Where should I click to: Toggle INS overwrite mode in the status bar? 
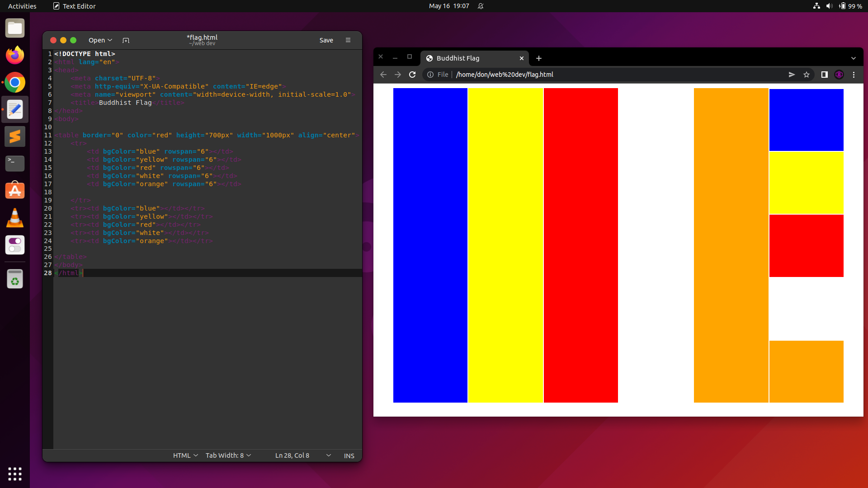349,455
